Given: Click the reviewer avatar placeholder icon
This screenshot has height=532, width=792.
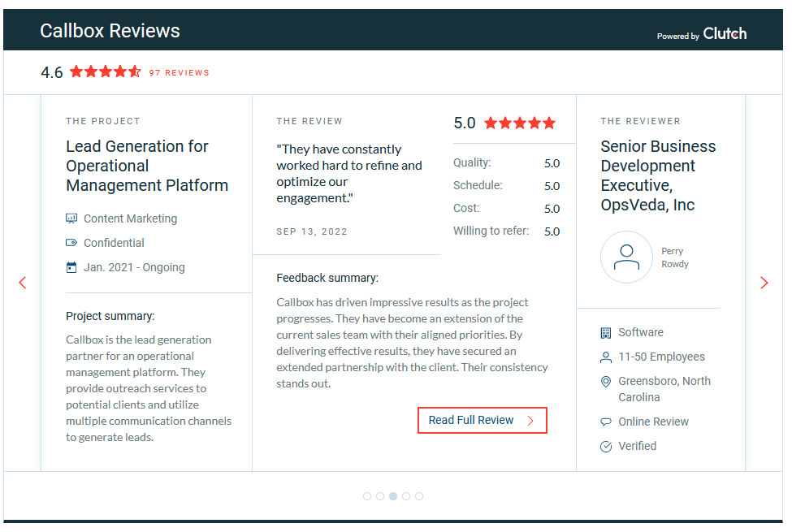Looking at the screenshot, I should pyautogui.click(x=626, y=257).
